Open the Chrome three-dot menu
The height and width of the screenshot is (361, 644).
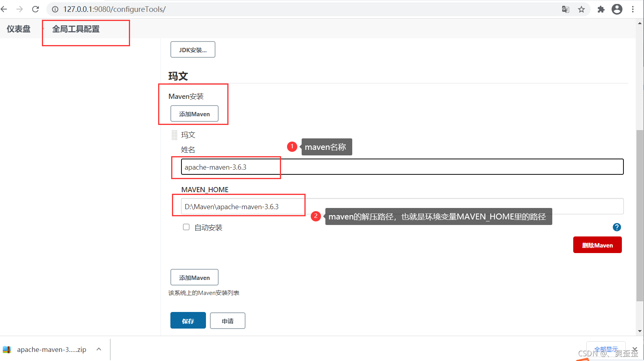coord(633,9)
